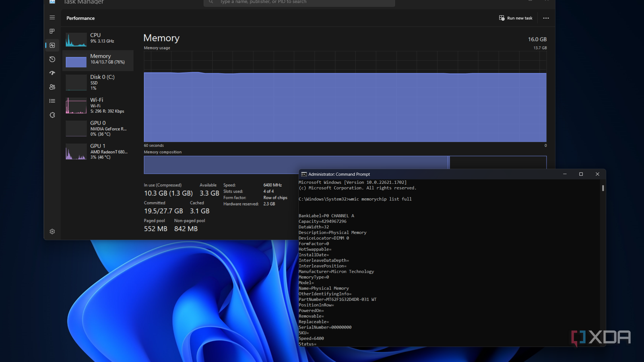Click the '3.1 GB' cached value
This screenshot has height=362, width=644.
coord(200,211)
